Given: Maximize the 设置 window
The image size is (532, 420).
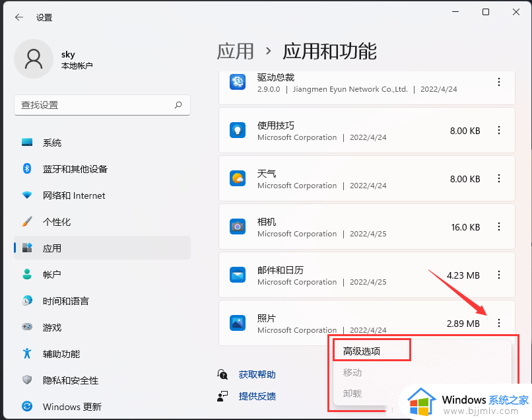Looking at the screenshot, I should tap(486, 12).
